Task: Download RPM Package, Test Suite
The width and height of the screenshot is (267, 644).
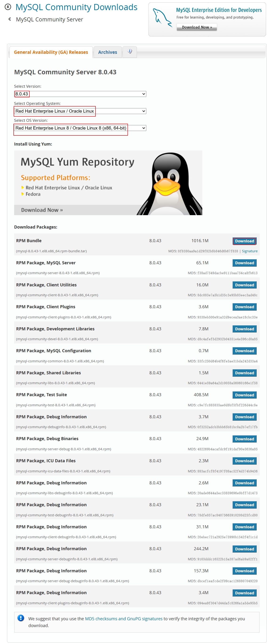Action: (244, 395)
